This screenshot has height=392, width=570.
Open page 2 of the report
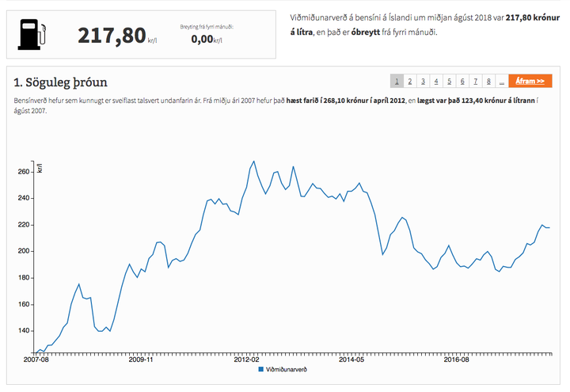point(410,81)
